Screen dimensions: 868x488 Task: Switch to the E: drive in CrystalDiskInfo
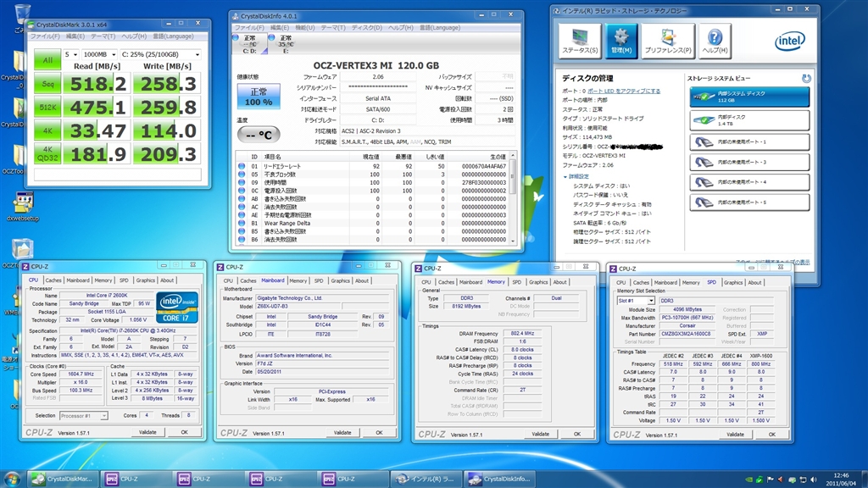(286, 42)
